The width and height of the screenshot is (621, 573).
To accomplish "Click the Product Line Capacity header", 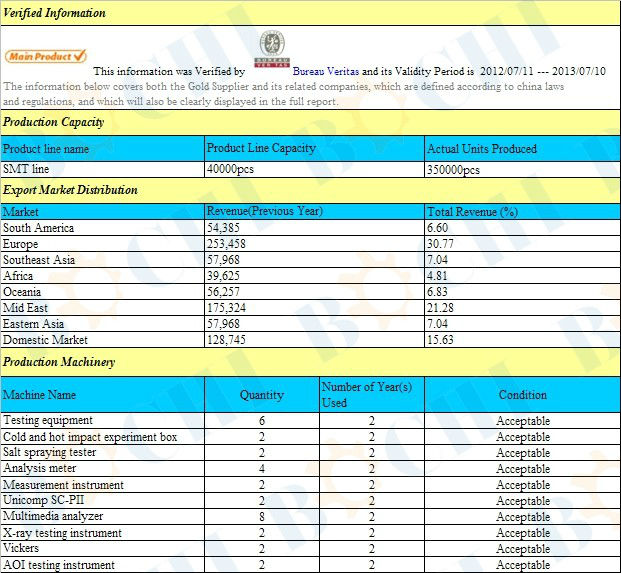I will tap(314, 148).
